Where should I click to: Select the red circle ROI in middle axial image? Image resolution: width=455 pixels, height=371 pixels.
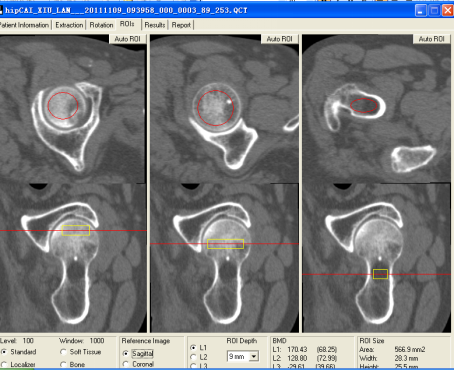pyautogui.click(x=216, y=108)
